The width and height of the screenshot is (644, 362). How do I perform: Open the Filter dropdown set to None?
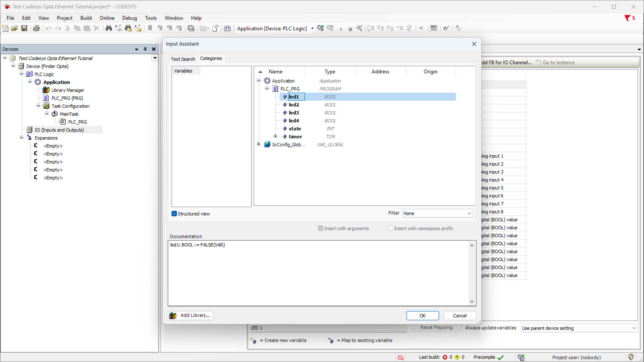coord(437,213)
